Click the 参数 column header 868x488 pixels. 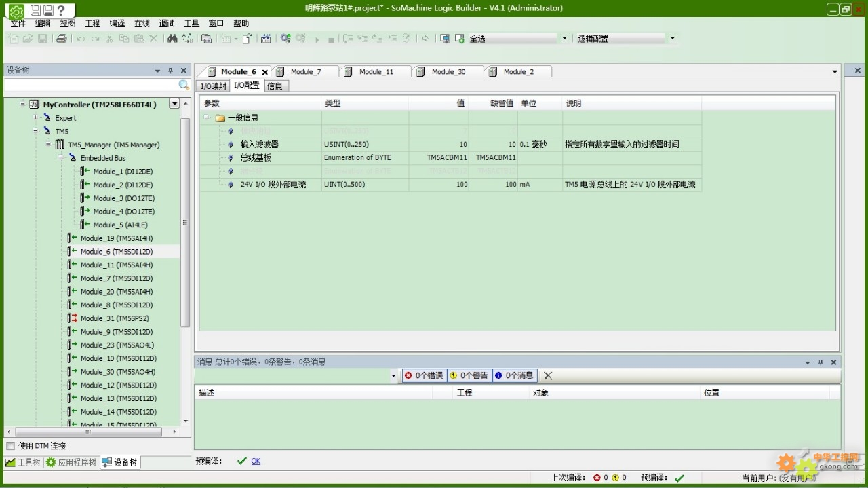tap(260, 103)
